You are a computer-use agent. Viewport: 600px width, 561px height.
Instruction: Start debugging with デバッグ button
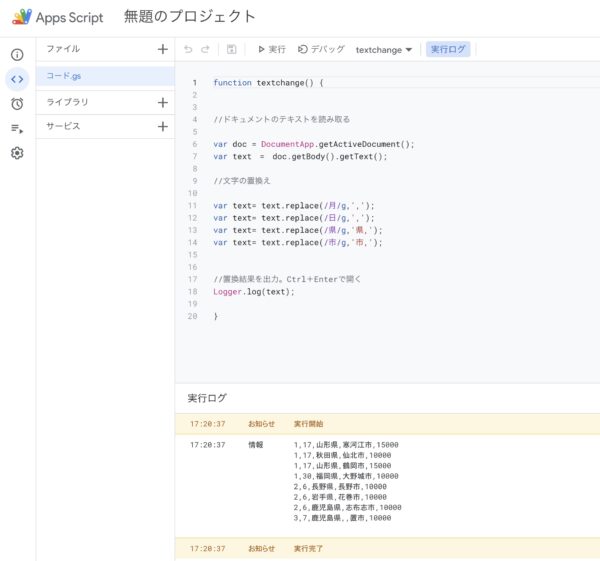pos(321,49)
